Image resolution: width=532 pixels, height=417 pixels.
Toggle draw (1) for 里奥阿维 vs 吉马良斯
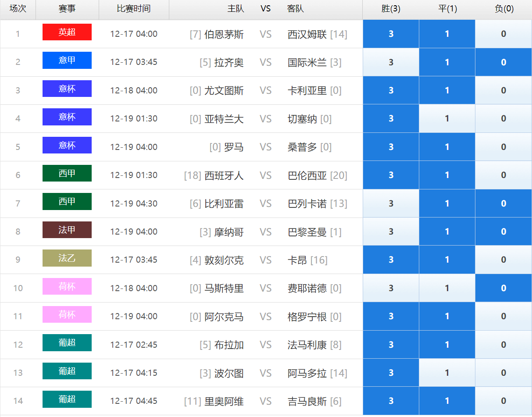[447, 401]
